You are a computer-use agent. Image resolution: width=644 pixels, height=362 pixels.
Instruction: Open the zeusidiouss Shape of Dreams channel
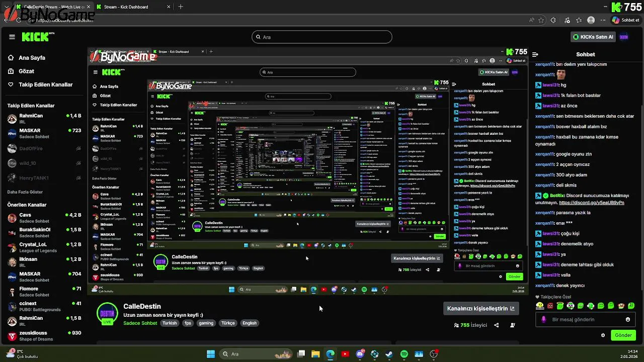click(44, 336)
